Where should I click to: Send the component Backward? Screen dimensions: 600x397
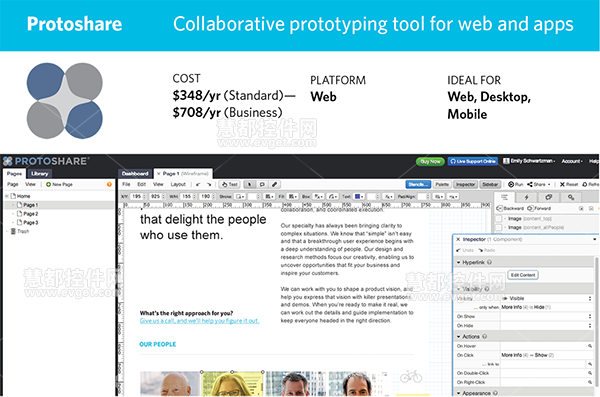(510, 208)
